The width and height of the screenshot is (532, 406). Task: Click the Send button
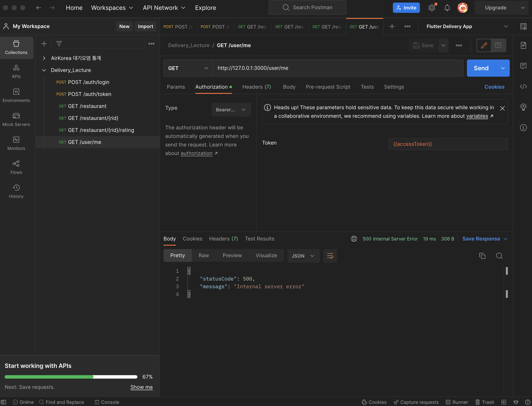click(481, 68)
